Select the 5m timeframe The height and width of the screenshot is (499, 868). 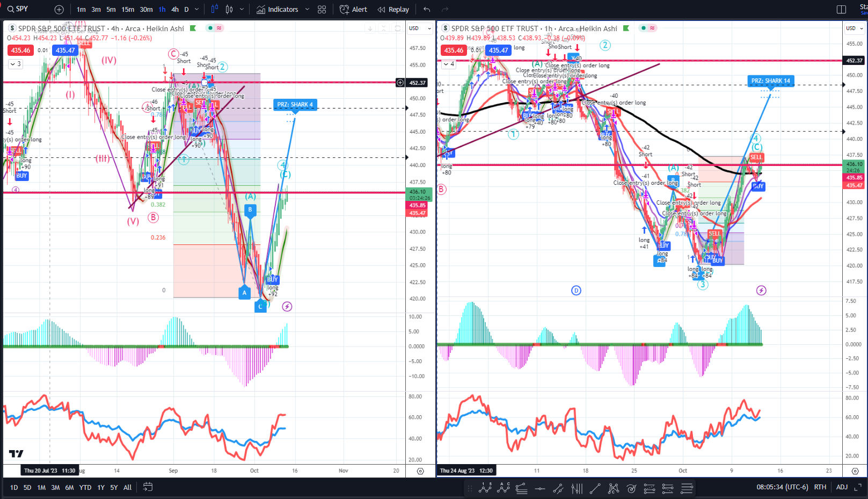[111, 10]
